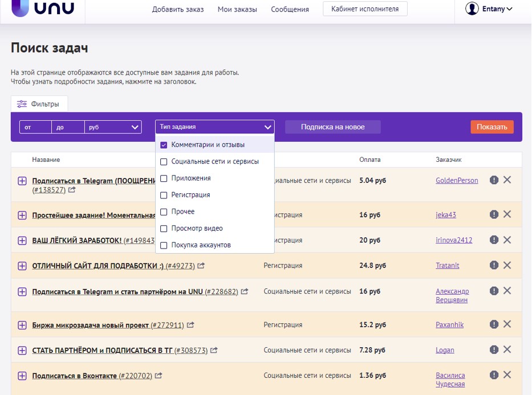This screenshot has height=395, width=532.
Task: Hide the irinova2412 task with X icon
Action: [x=507, y=240]
